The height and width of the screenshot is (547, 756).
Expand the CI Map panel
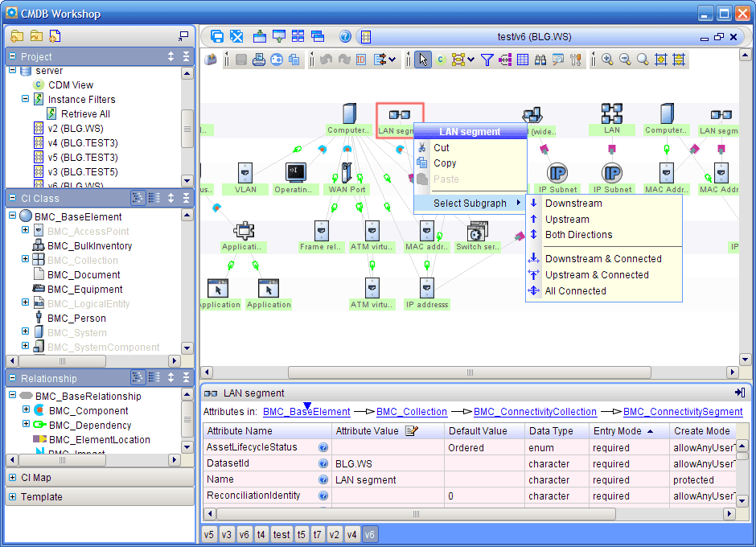click(13, 478)
